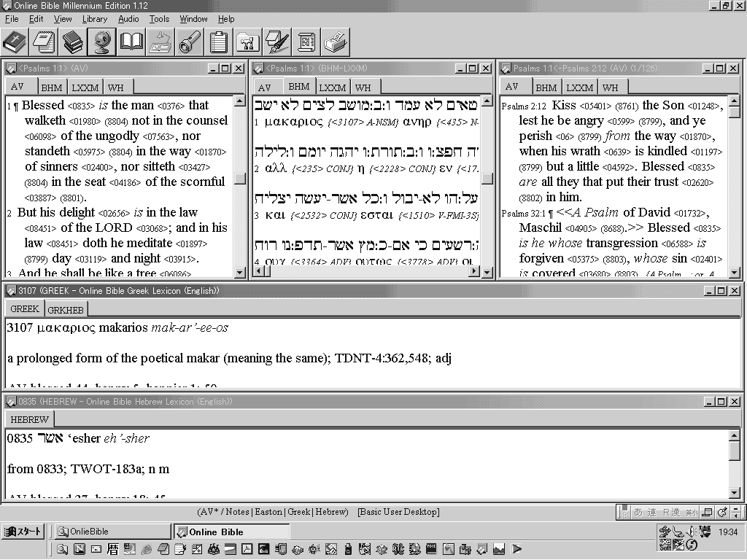Select LXXM tab in Psalms 2:12 search window
Viewport: 747px width, 560px height.
(579, 87)
